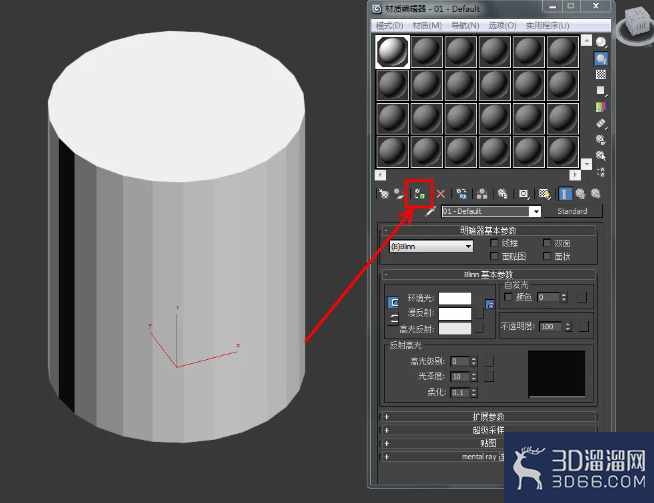Click the 不透明度 opacity map button

(584, 327)
